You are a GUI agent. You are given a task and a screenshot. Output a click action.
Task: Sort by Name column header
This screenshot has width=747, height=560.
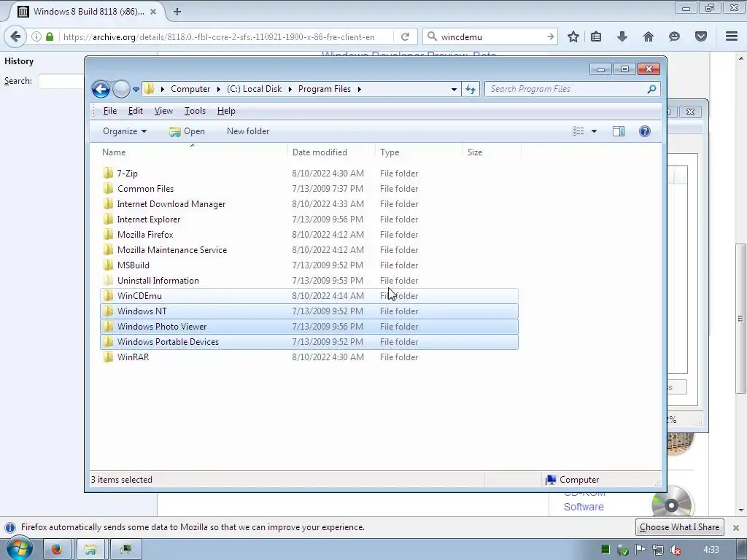193,152
